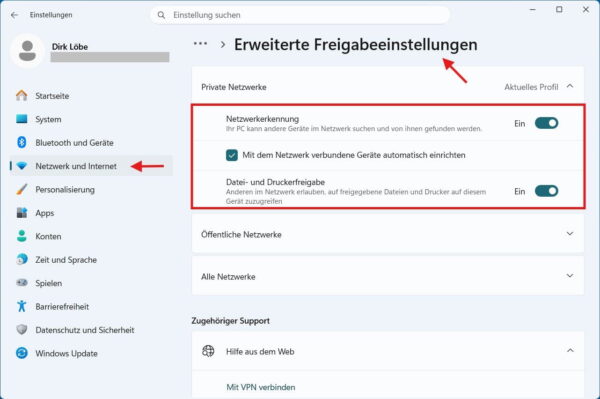Open Datenschutz und Sicherheit page
This screenshot has width=600, height=399.
point(91,329)
